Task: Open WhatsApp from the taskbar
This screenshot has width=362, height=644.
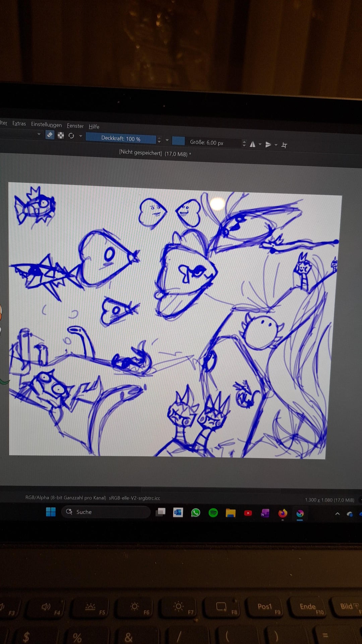Action: (x=195, y=513)
